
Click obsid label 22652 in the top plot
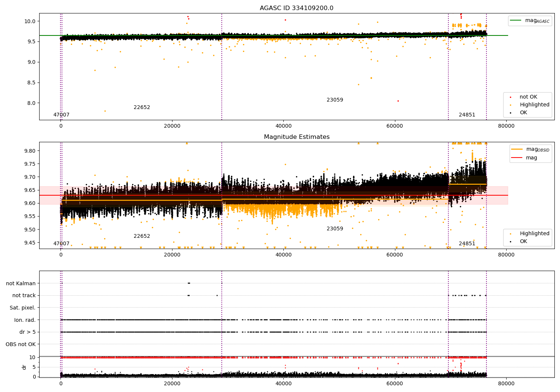[x=142, y=108]
